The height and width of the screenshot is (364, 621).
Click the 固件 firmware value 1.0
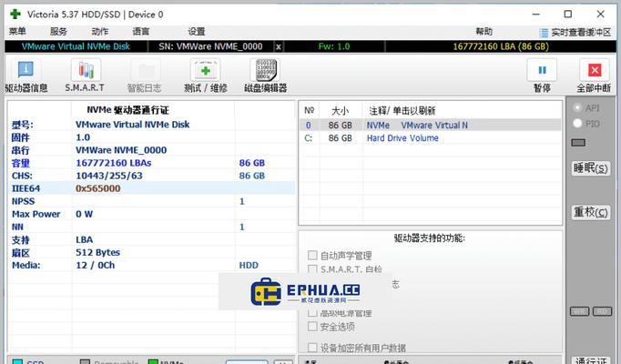(83, 137)
